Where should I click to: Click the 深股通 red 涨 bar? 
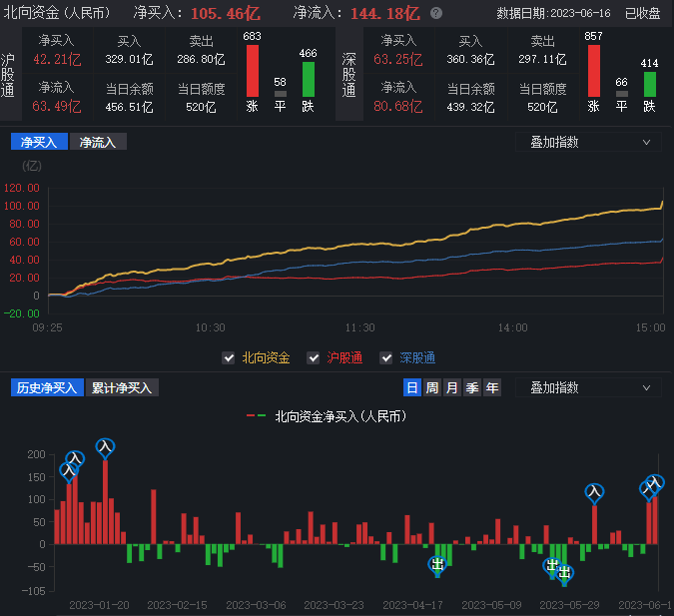click(x=594, y=71)
